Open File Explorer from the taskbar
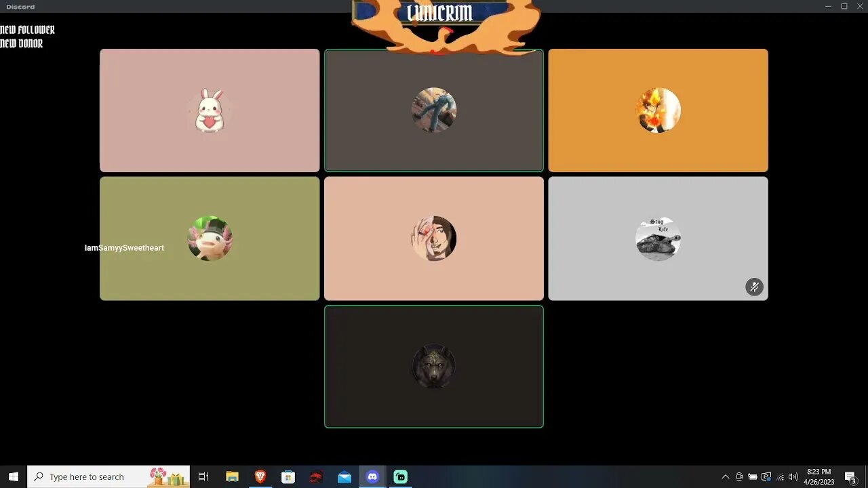 [x=232, y=476]
